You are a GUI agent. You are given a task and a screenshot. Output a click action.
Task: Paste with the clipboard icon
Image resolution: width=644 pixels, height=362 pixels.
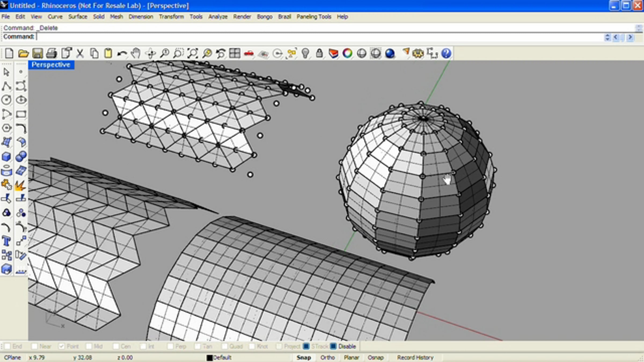(x=108, y=53)
